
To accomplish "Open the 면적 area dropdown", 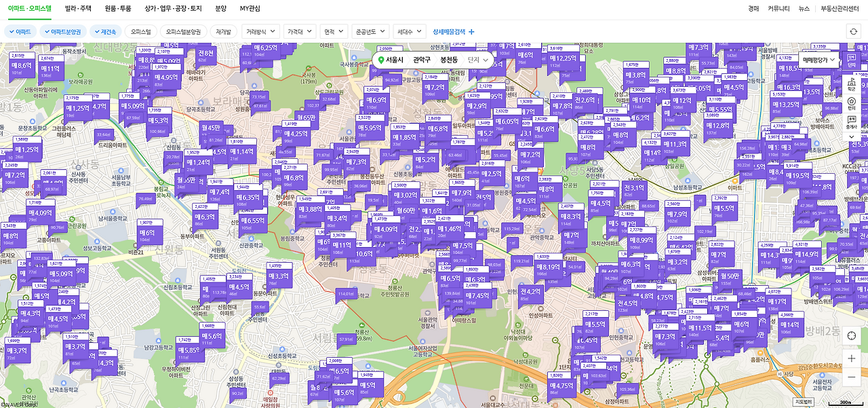I will 333,31.
